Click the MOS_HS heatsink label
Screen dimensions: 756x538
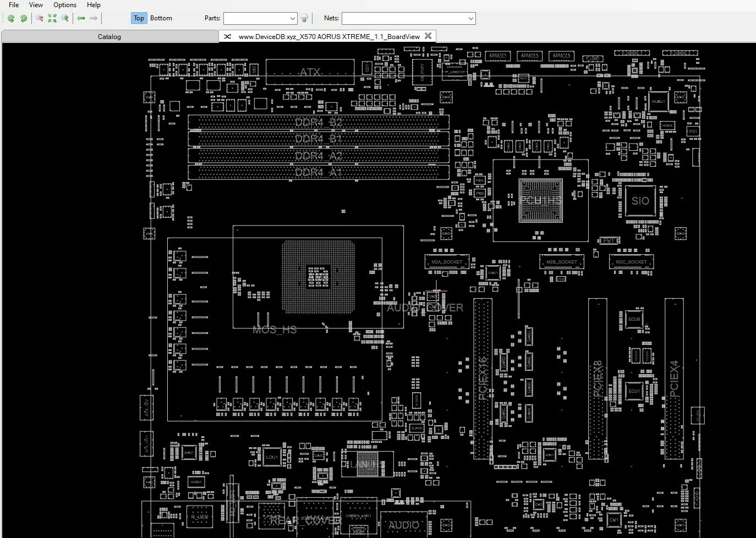coord(275,330)
